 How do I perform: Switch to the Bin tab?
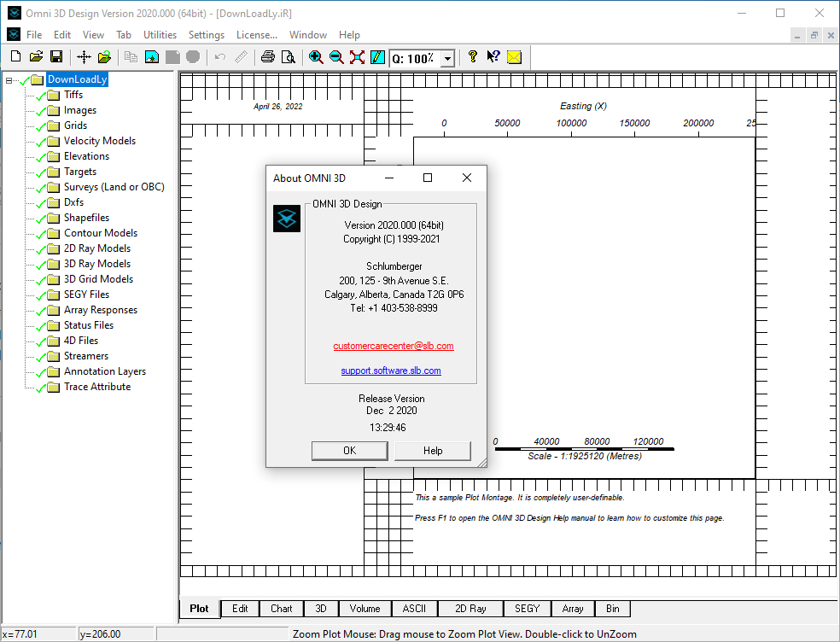point(612,609)
